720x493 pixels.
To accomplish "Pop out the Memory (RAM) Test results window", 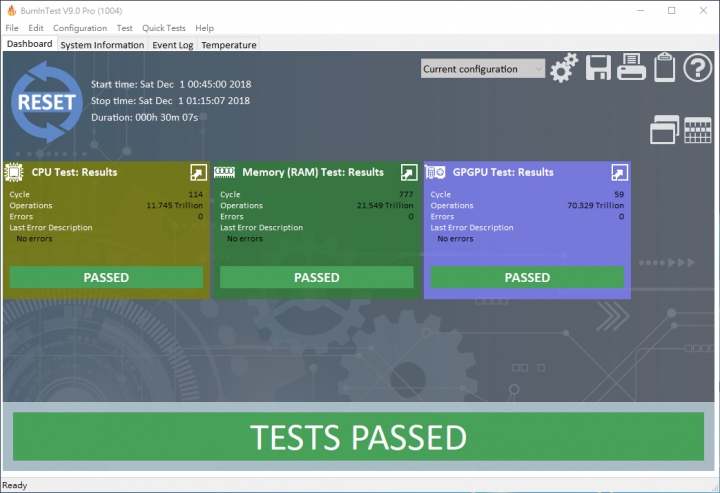I will (409, 173).
